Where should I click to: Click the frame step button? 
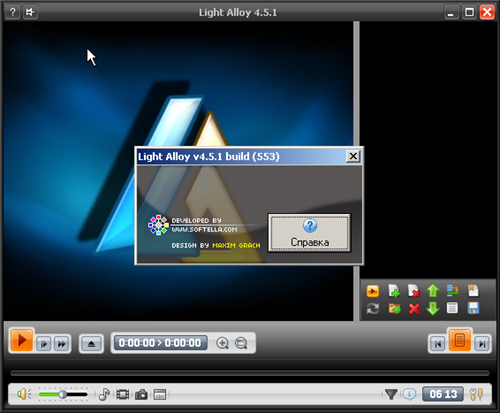coord(44,344)
